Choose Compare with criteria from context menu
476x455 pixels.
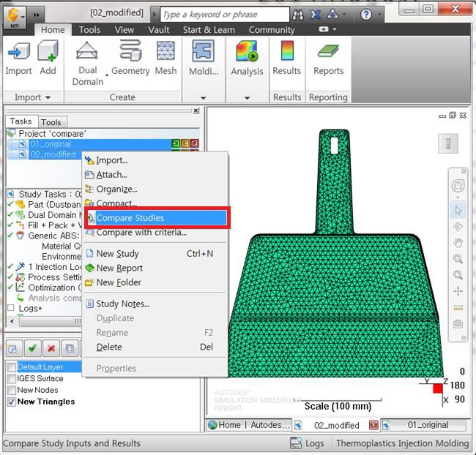pos(156,233)
